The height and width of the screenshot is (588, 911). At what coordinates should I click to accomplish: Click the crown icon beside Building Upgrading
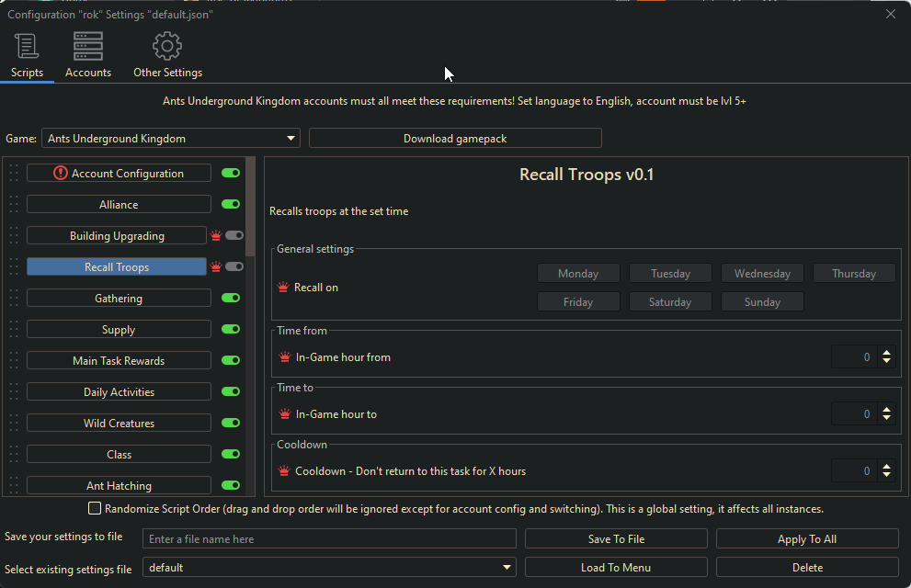click(216, 236)
